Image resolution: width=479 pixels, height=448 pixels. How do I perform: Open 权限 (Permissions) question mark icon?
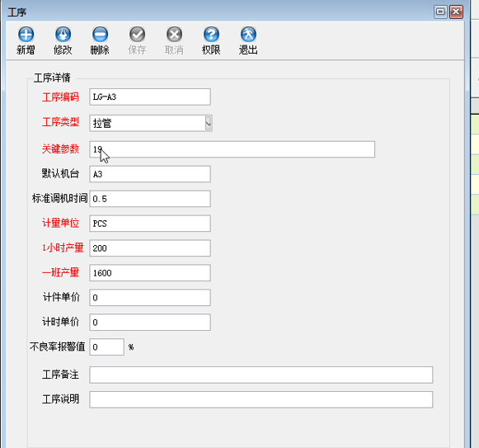point(211,35)
